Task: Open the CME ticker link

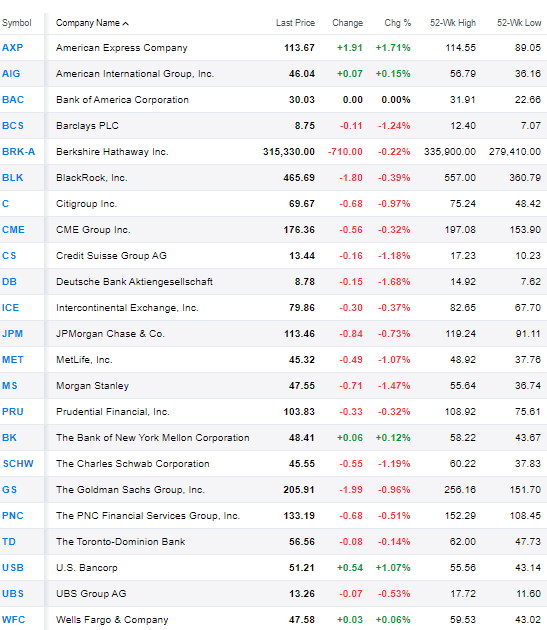Action: pos(13,230)
